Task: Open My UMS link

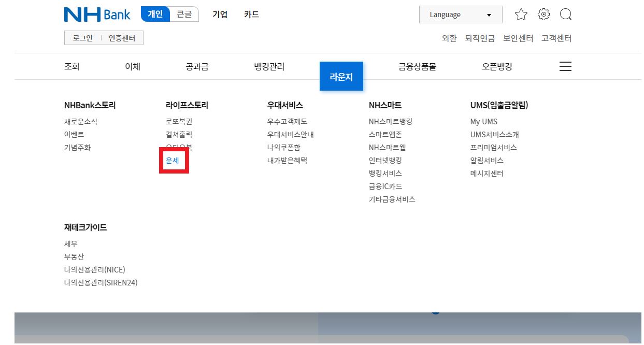Action: pyautogui.click(x=484, y=122)
